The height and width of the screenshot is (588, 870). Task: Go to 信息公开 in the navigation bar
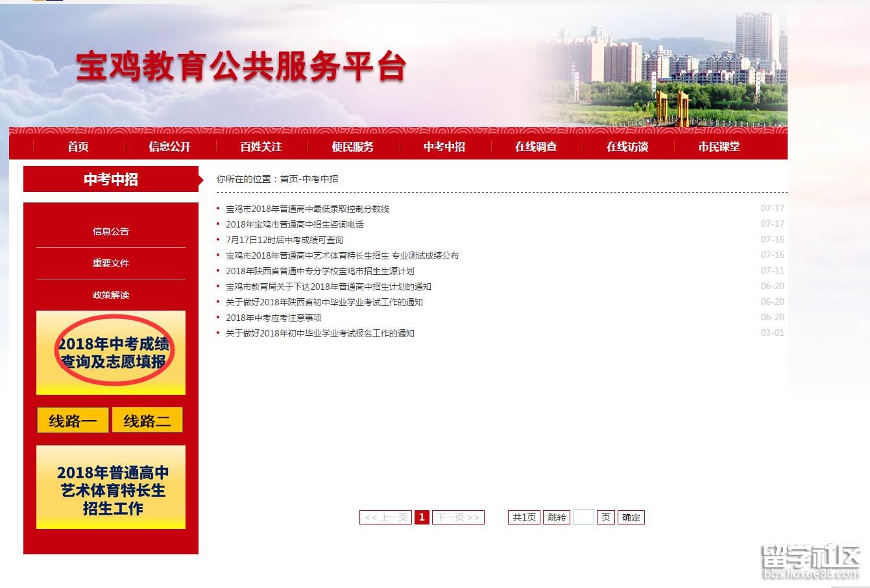[169, 147]
